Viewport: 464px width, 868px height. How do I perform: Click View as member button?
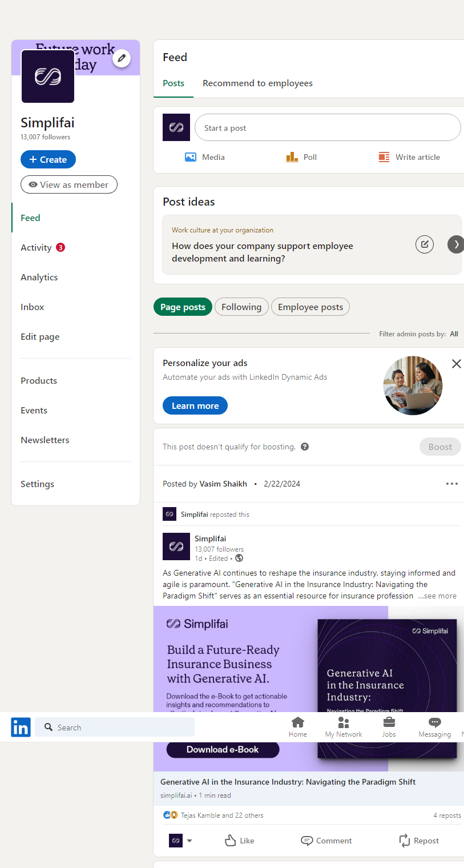[69, 184]
